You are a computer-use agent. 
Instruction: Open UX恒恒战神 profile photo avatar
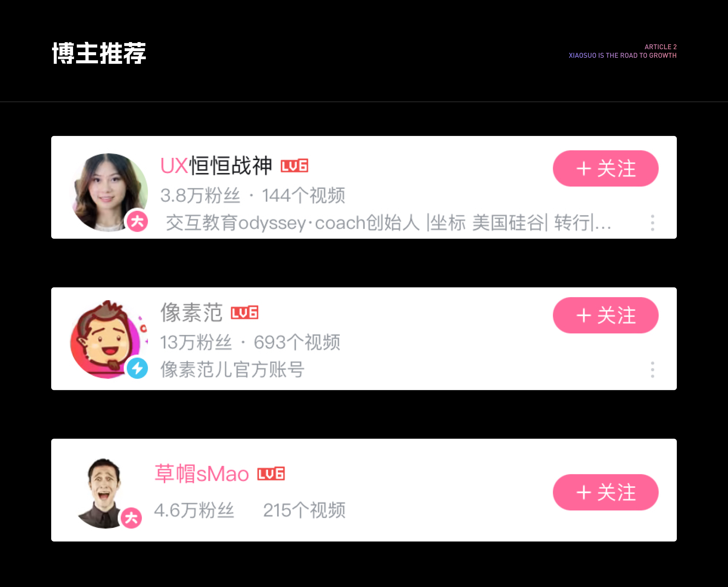109,193
